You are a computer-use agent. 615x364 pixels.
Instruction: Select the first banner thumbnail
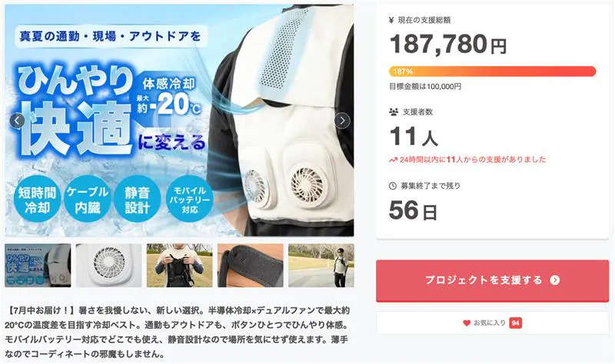point(38,265)
